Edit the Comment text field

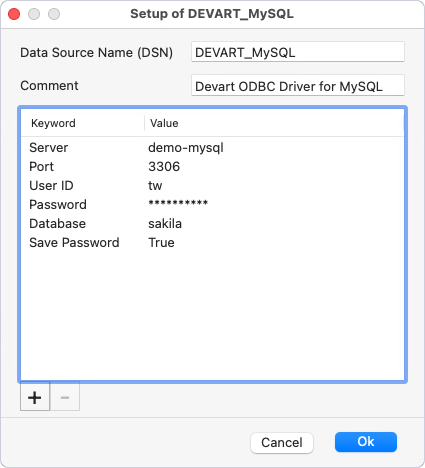[298, 86]
